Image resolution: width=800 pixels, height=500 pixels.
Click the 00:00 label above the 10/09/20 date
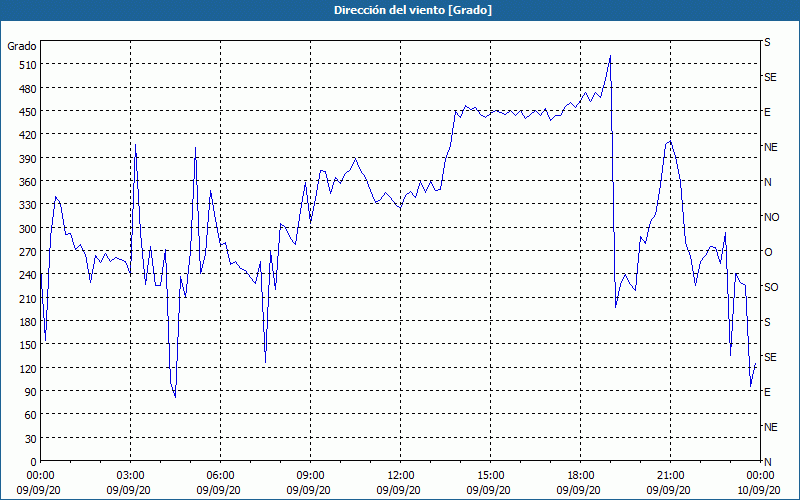pos(760,476)
